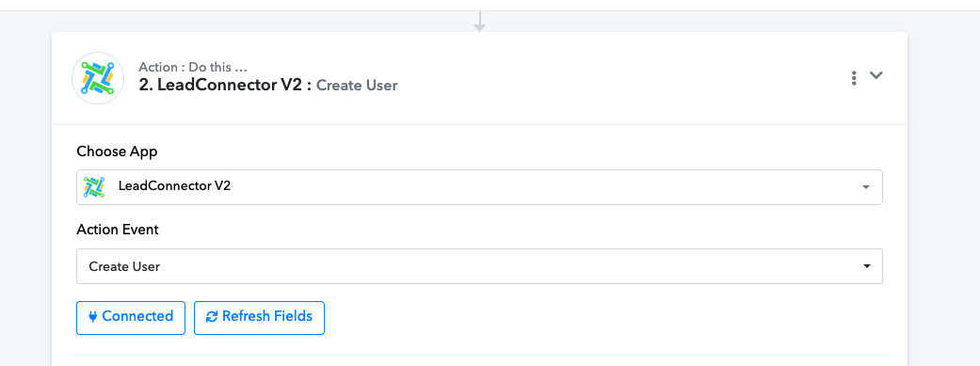This screenshot has width=980, height=366.
Task: Click the connector arrow above the step
Action: pyautogui.click(x=479, y=21)
